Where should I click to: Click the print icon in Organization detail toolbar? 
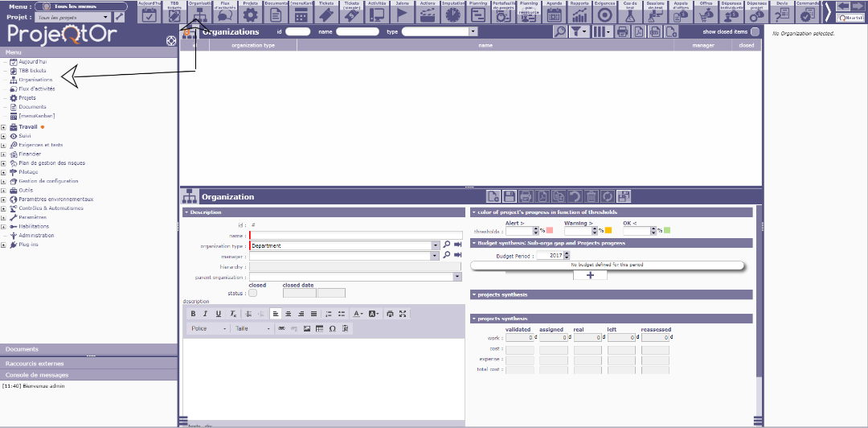click(526, 196)
